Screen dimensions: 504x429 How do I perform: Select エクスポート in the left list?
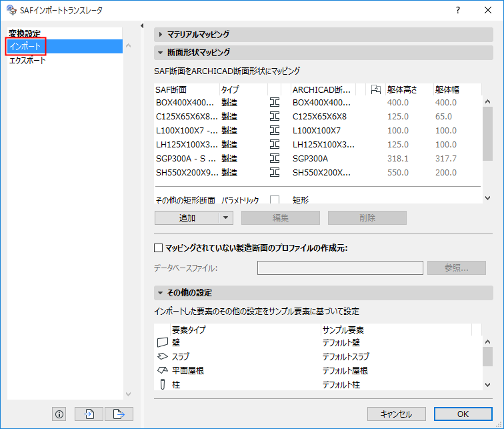tap(65, 60)
